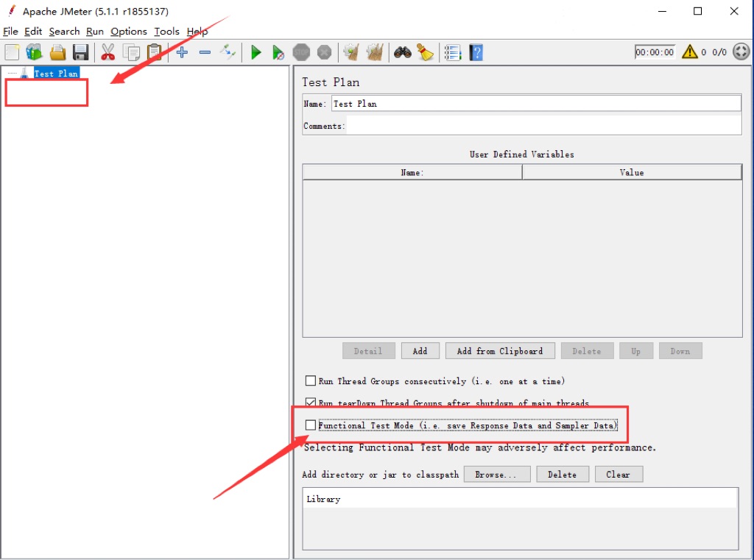Screen dimensions: 754x560
Task: Click the warning triangle log icon
Action: click(x=689, y=52)
